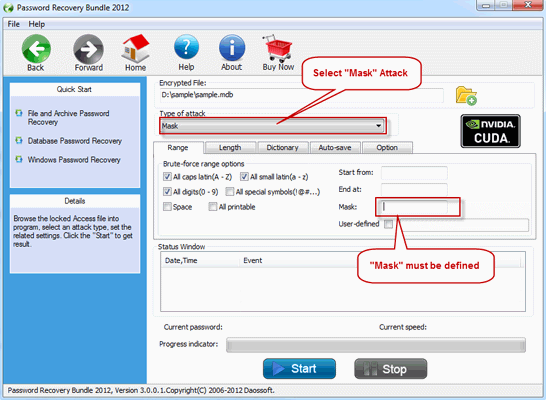Click the Current speed label

point(403,327)
